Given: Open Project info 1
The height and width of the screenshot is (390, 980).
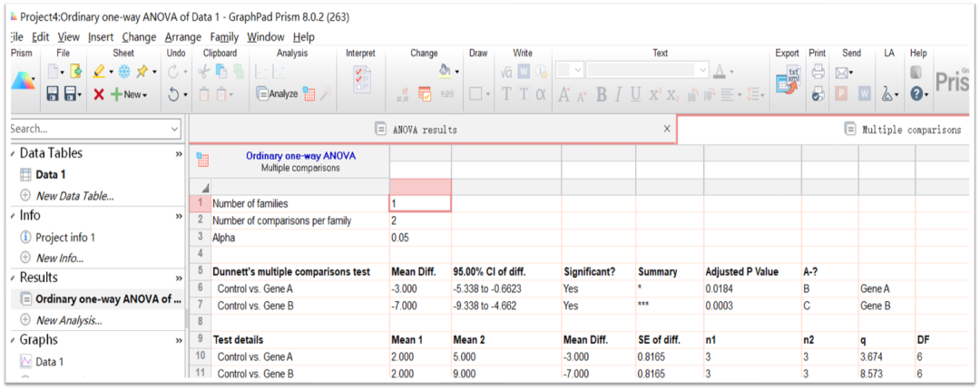Looking at the screenshot, I should (x=65, y=237).
